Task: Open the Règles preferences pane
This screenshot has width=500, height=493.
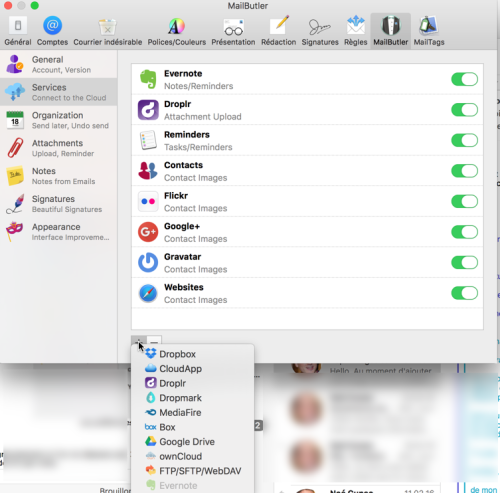Action: click(x=356, y=31)
